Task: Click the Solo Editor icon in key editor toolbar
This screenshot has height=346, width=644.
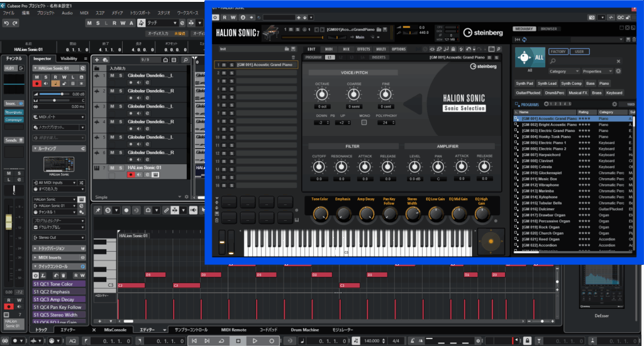Action: (108, 210)
